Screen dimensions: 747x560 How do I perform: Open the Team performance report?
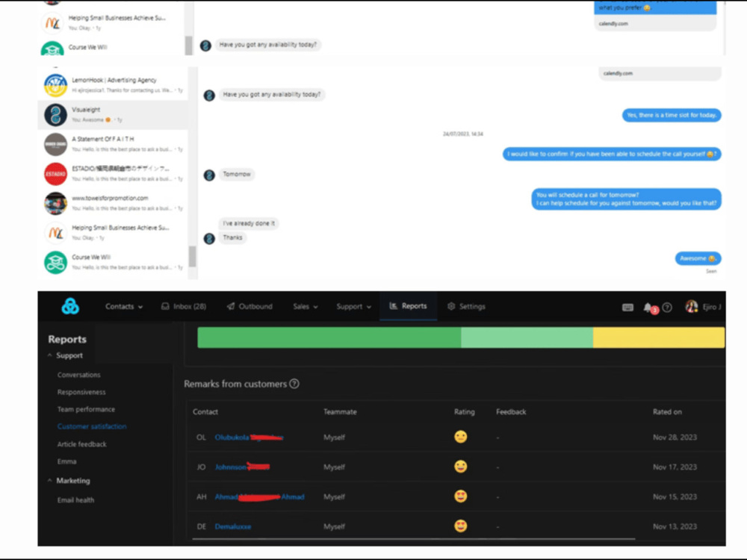pos(86,409)
